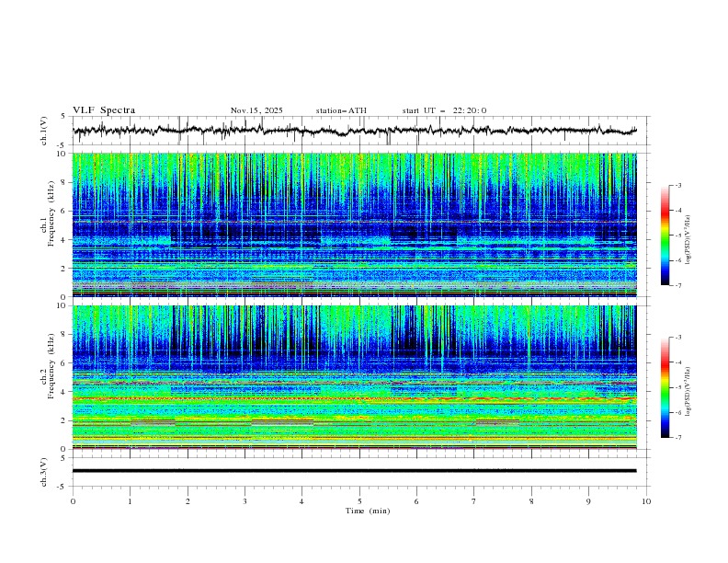728x563 pixels.
Task: Click the ch.1 Frequency (kHz) axis label
Action: click(x=48, y=213)
